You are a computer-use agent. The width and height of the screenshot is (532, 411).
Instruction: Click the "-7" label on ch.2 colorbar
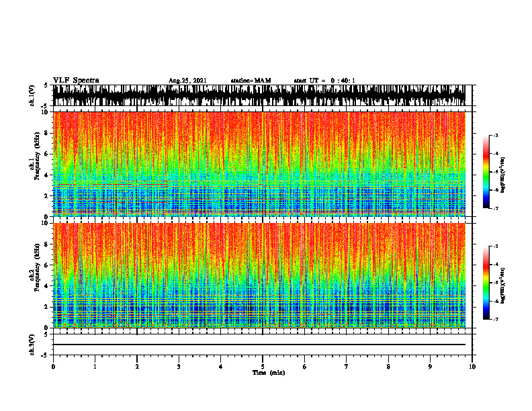[495, 320]
